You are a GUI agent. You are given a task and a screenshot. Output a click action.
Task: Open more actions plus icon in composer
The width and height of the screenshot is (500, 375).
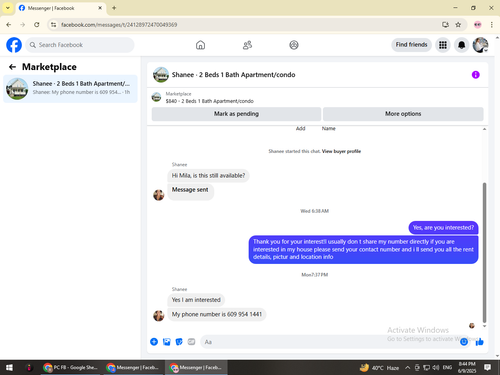(x=154, y=342)
